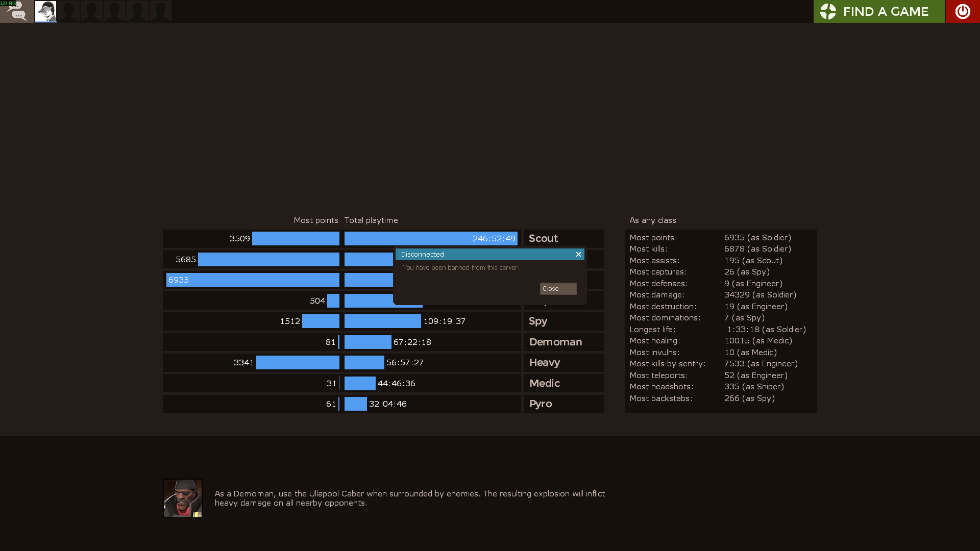Screen dimensions: 980x551
Task: Click the FPS counter readout in the corner
Action: coord(8,4)
